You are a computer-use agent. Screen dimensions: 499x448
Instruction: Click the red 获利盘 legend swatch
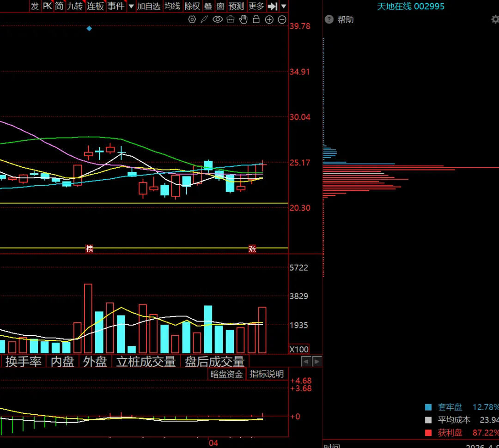(428, 433)
